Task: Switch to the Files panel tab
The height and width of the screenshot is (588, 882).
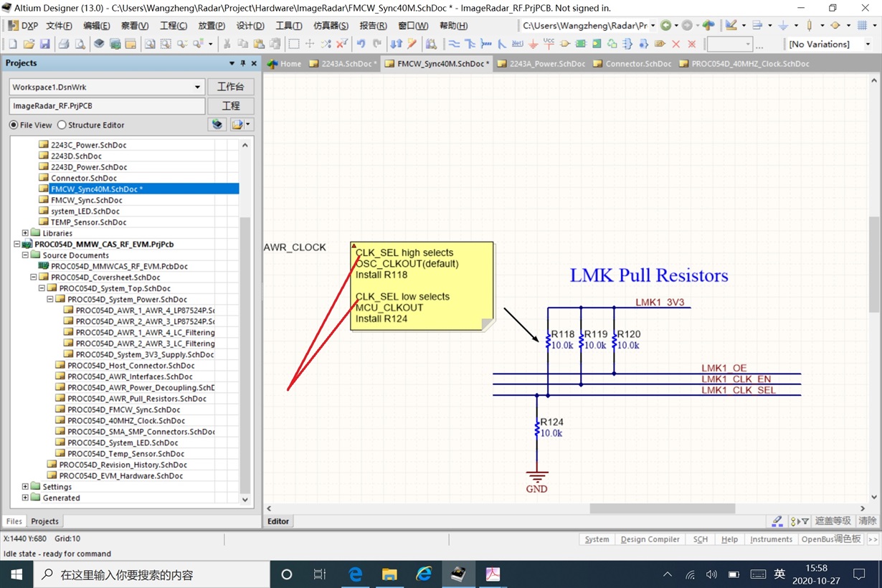Action: point(14,521)
